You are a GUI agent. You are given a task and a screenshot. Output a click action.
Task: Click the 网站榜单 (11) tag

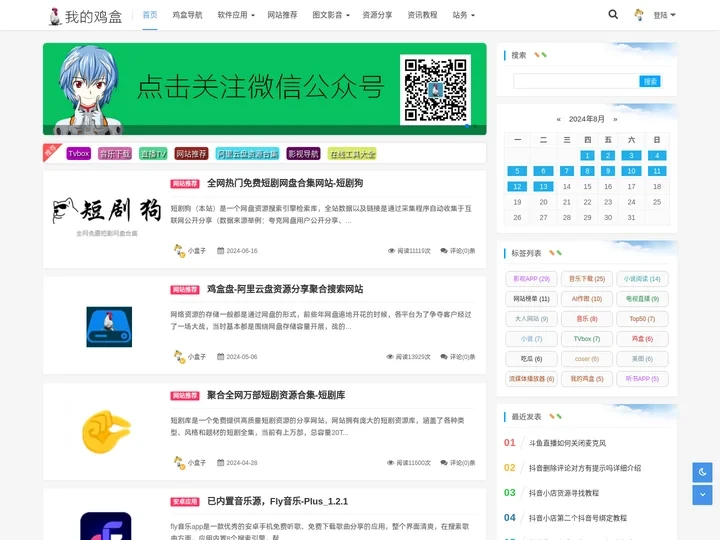531,299
